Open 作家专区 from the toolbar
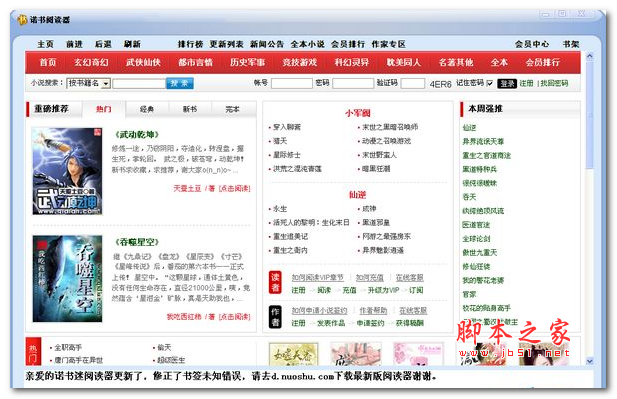 [388, 44]
